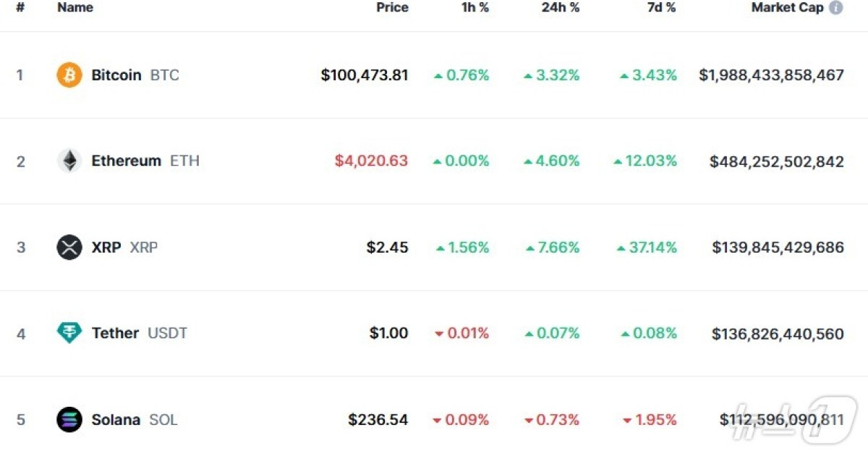
Task: Select the BTC ticker symbol
Action: tap(164, 75)
